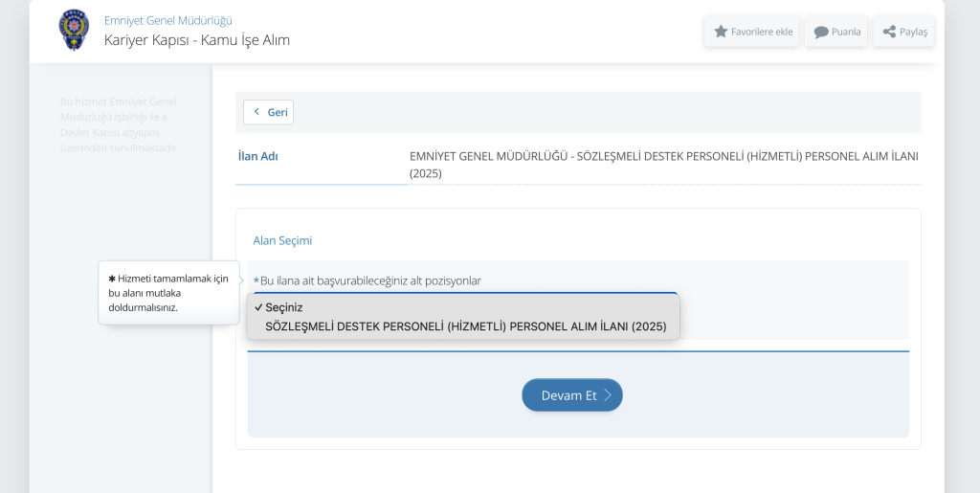Click the Puanla button label
Image resolution: width=980 pixels, height=493 pixels.
846,32
